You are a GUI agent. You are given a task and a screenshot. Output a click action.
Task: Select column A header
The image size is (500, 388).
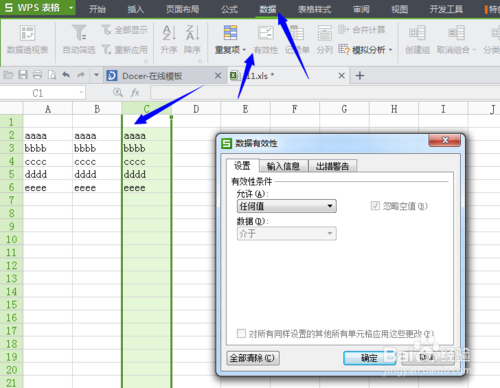click(x=48, y=109)
